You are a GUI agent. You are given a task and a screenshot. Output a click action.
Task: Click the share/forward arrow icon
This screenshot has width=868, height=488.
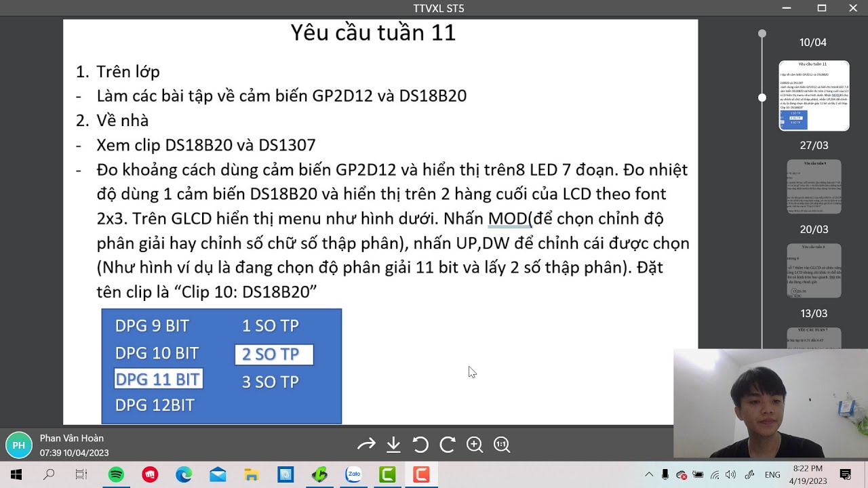366,445
